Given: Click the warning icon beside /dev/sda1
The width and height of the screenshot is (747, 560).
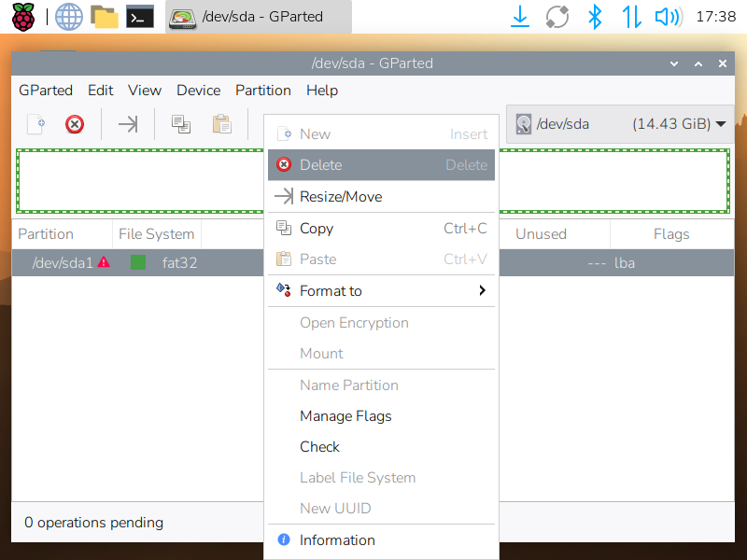Looking at the screenshot, I should (104, 263).
